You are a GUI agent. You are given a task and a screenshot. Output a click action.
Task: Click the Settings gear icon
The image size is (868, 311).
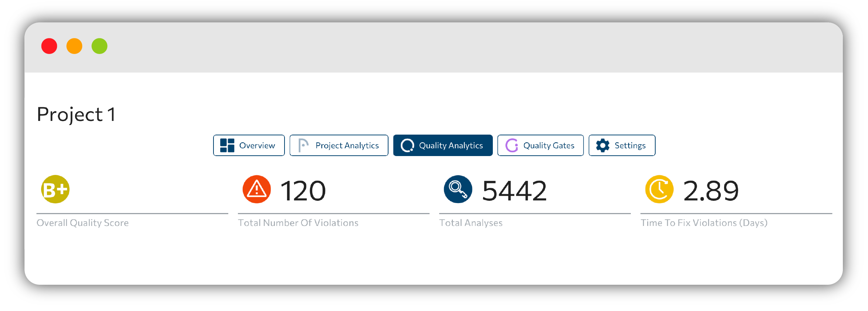(603, 145)
